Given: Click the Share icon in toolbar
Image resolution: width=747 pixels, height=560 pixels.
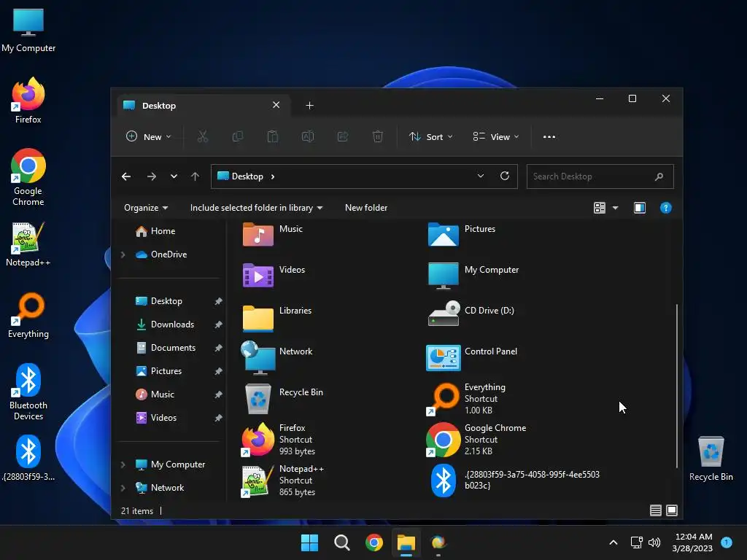Looking at the screenshot, I should point(343,136).
